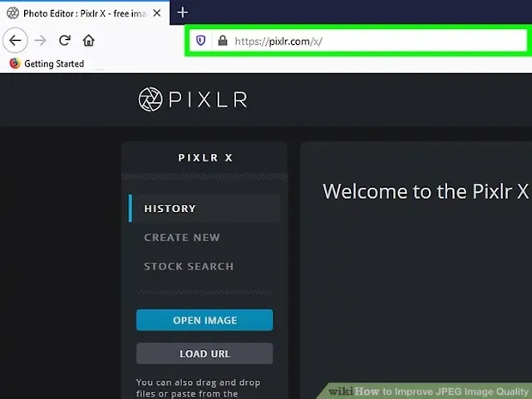The height and width of the screenshot is (399, 532).
Task: Click the browser forward arrow
Action: point(41,41)
